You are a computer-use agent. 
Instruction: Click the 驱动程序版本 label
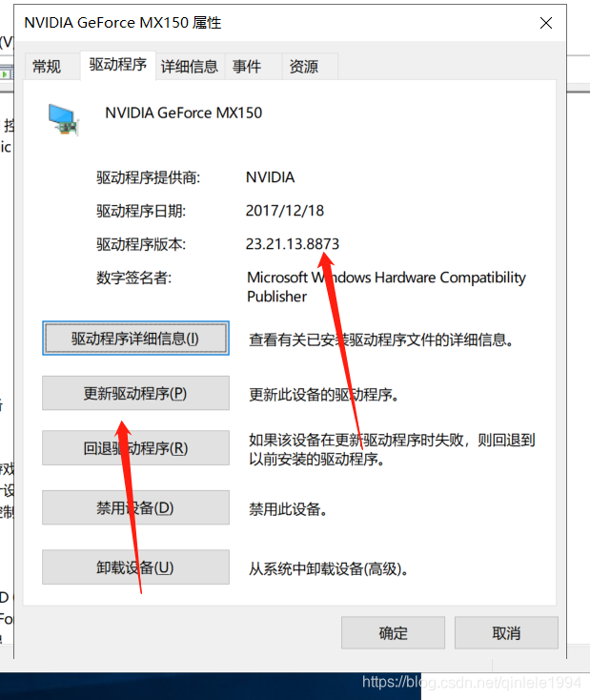[141, 244]
